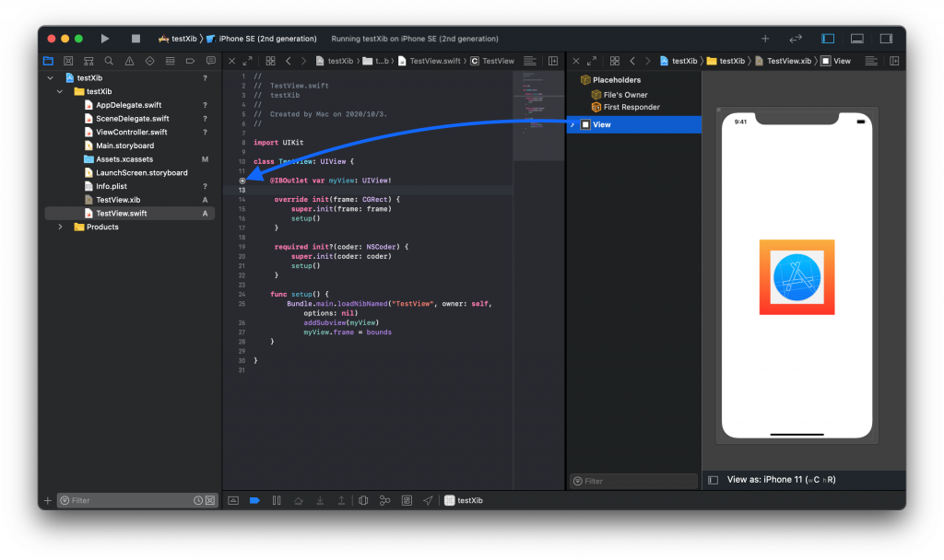The width and height of the screenshot is (944, 560).
Task: Toggle the left Navigator panel
Action: 828,39
